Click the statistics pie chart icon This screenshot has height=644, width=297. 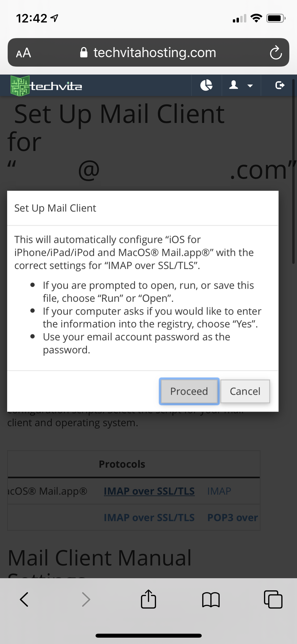tap(206, 85)
